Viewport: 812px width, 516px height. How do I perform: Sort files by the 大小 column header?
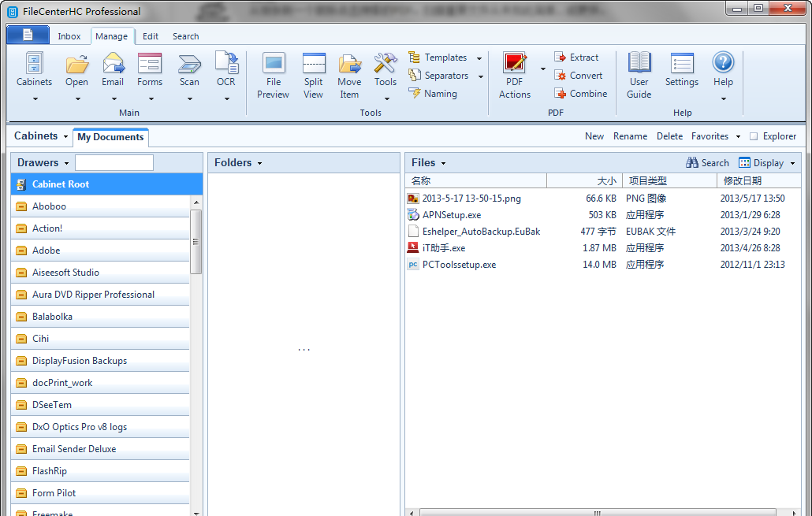585,180
